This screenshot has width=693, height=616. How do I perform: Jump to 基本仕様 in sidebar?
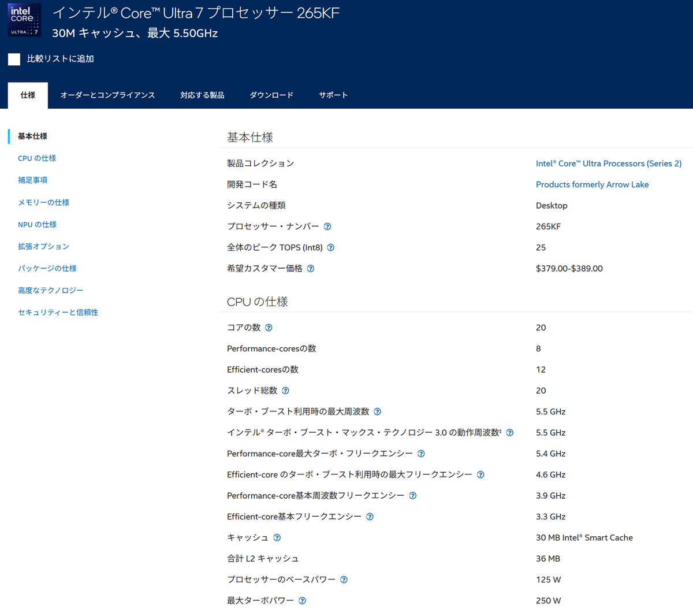click(32, 136)
